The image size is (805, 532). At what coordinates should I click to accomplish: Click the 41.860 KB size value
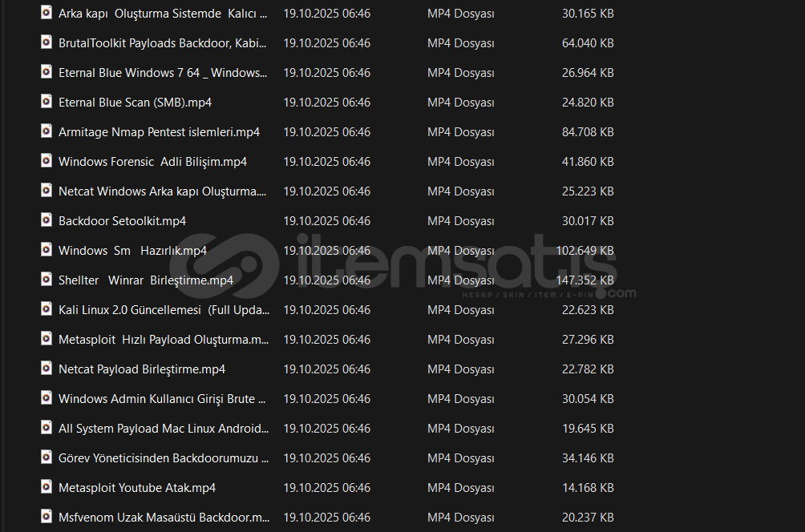(x=588, y=162)
